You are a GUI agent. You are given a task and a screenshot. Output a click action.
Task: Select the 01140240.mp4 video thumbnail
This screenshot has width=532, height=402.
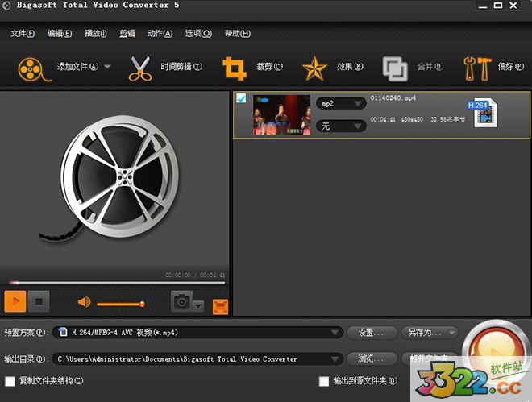281,115
